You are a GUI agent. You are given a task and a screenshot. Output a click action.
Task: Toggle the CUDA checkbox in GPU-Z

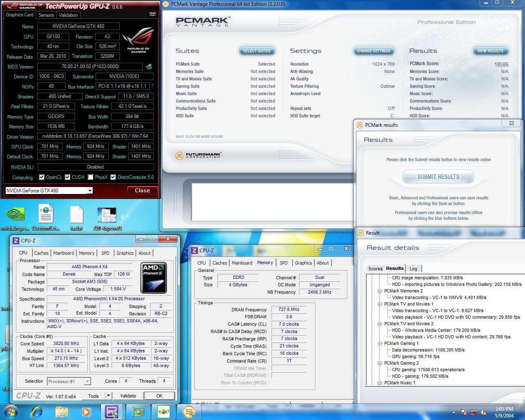[68, 177]
